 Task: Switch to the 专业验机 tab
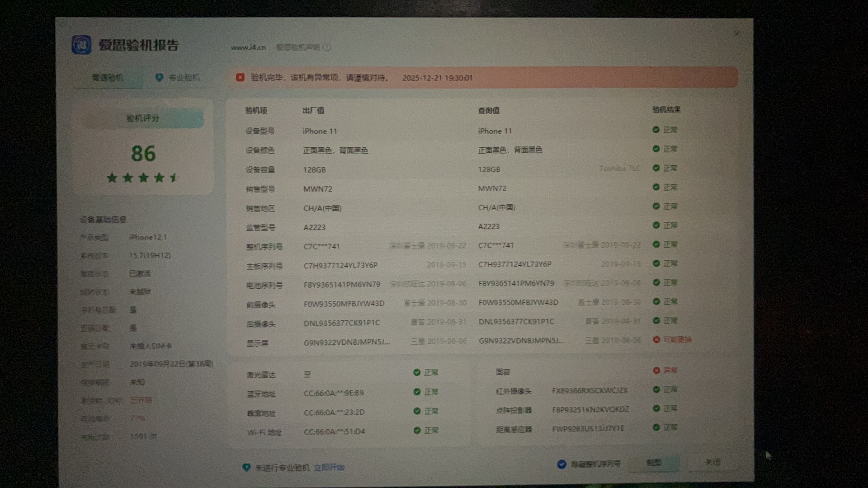(x=184, y=78)
